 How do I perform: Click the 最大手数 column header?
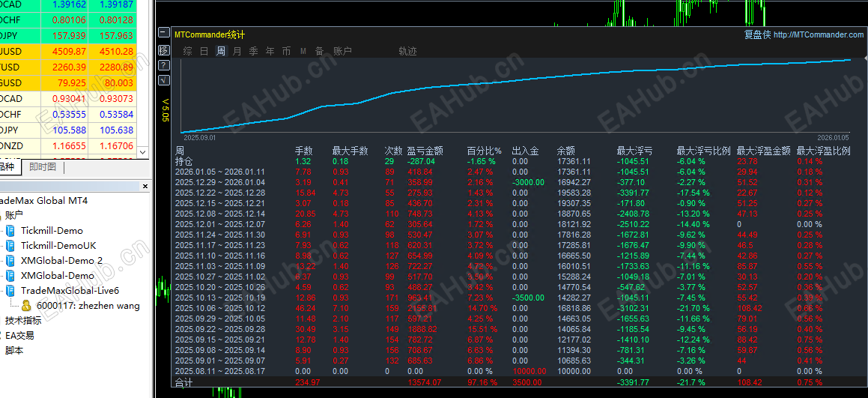[350, 150]
